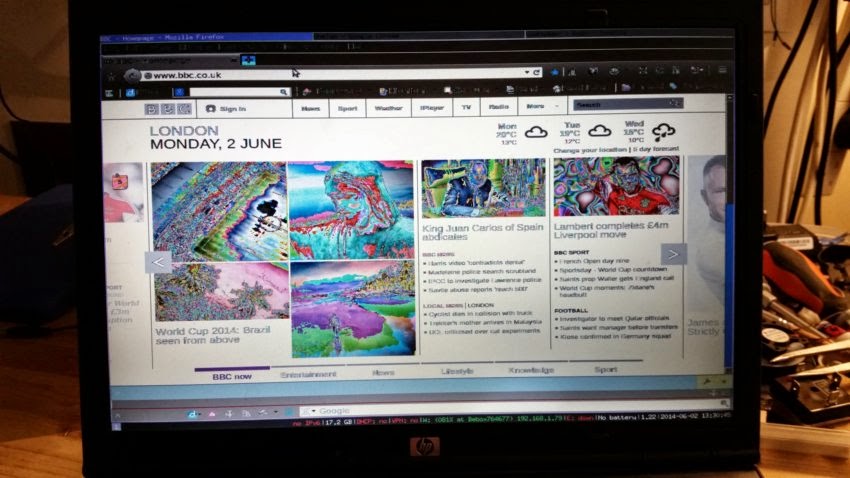Open 'IPCC to investigate Lawrence police' story
Screen dimensions: 850x478
click(485, 280)
